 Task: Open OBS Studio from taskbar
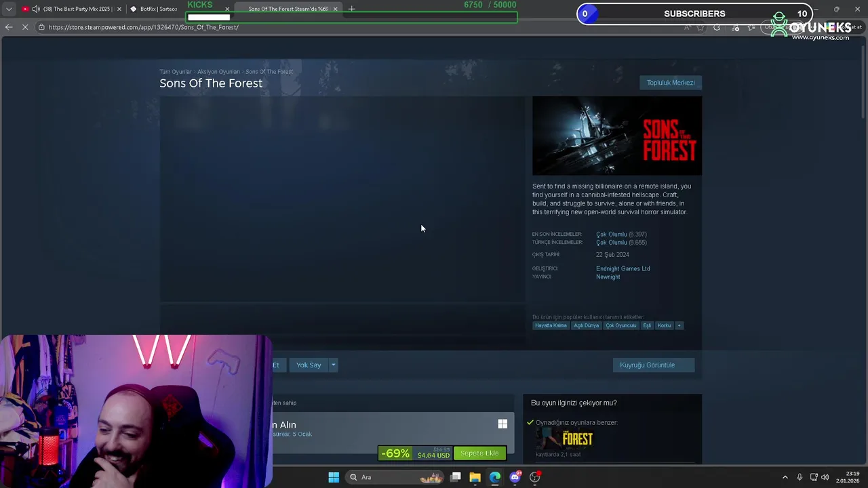click(x=535, y=477)
